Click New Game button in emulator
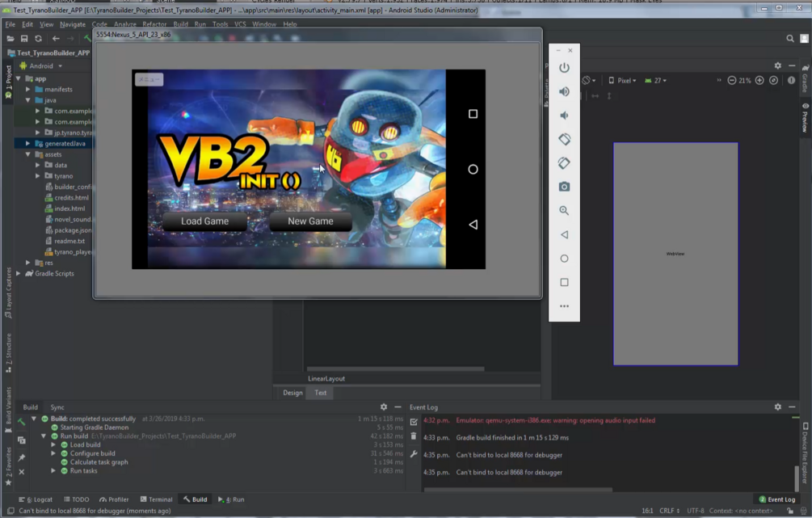The image size is (812, 518). [310, 221]
